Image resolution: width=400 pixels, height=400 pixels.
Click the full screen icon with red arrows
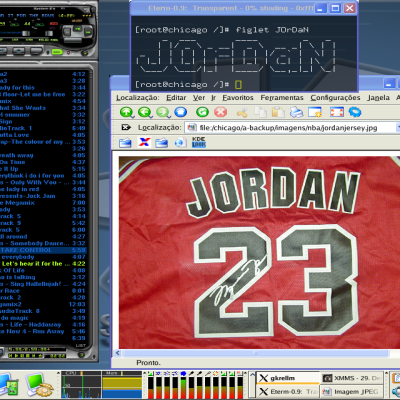click(337, 112)
